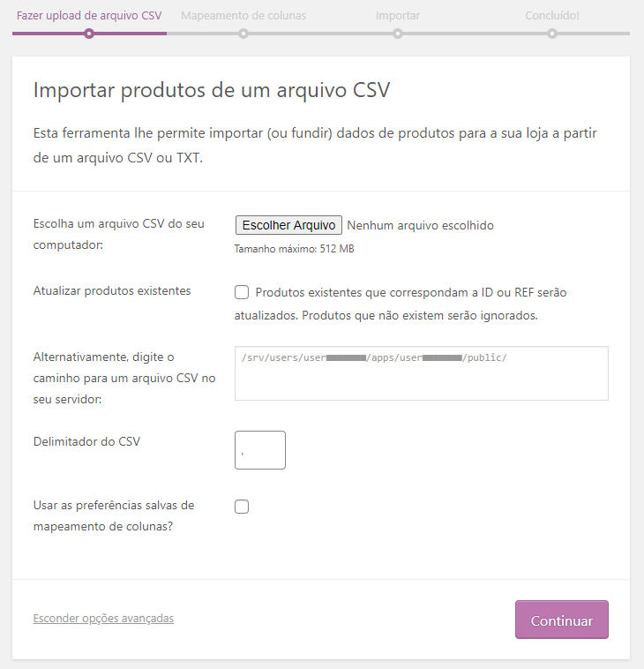Collapse advanced options via "Esconder opções avançadas"
The height and width of the screenshot is (669, 644).
tap(103, 618)
